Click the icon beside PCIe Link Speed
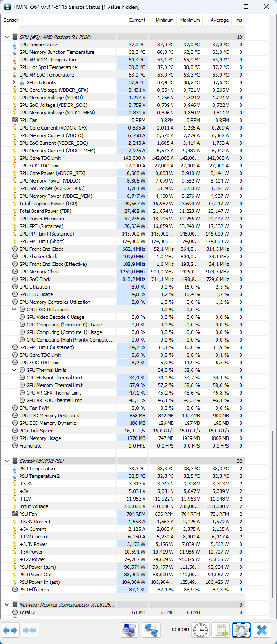The height and width of the screenshot is (644, 277). click(15, 431)
